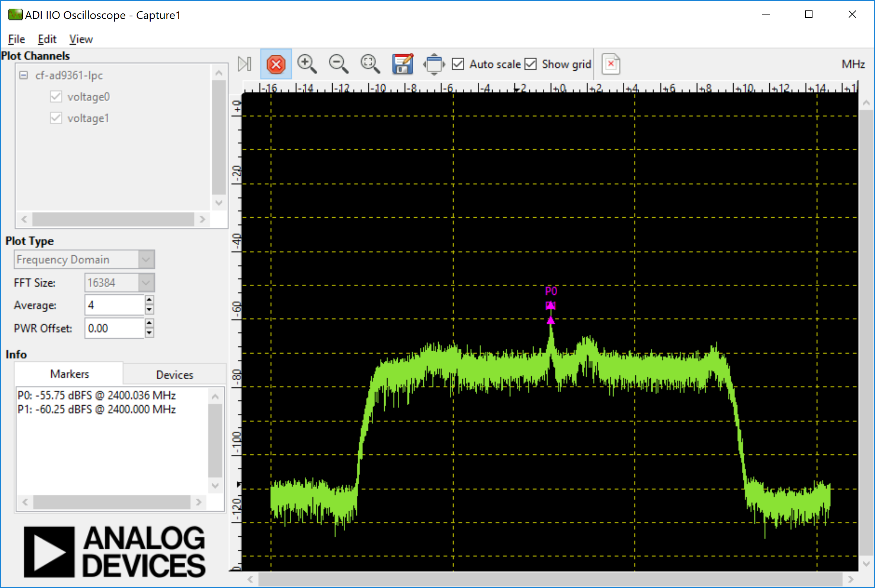Click the zoom fit magnifier icon
Viewport: 875px width, 588px height.
370,64
